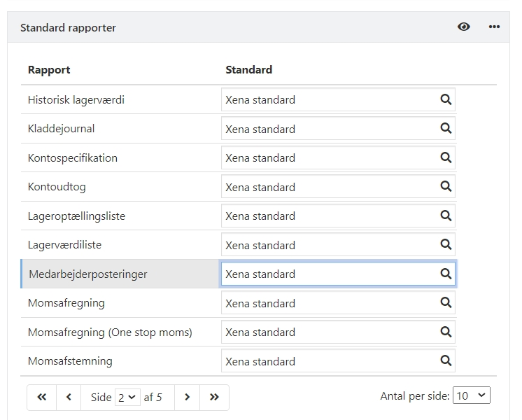Click the Momsafregning (One stop moms) search icon
This screenshot has height=420, width=522.
click(446, 332)
